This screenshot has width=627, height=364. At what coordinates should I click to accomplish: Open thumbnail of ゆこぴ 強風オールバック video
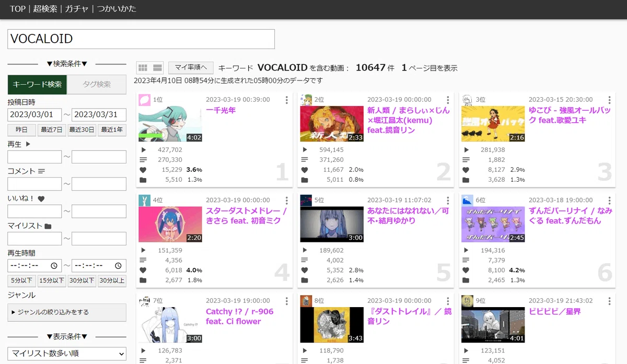[x=493, y=124]
